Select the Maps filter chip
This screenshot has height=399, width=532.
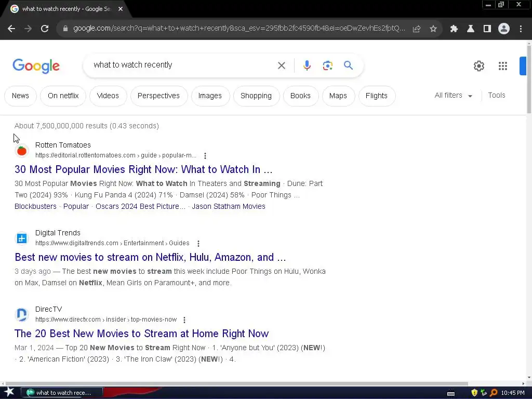(338, 96)
